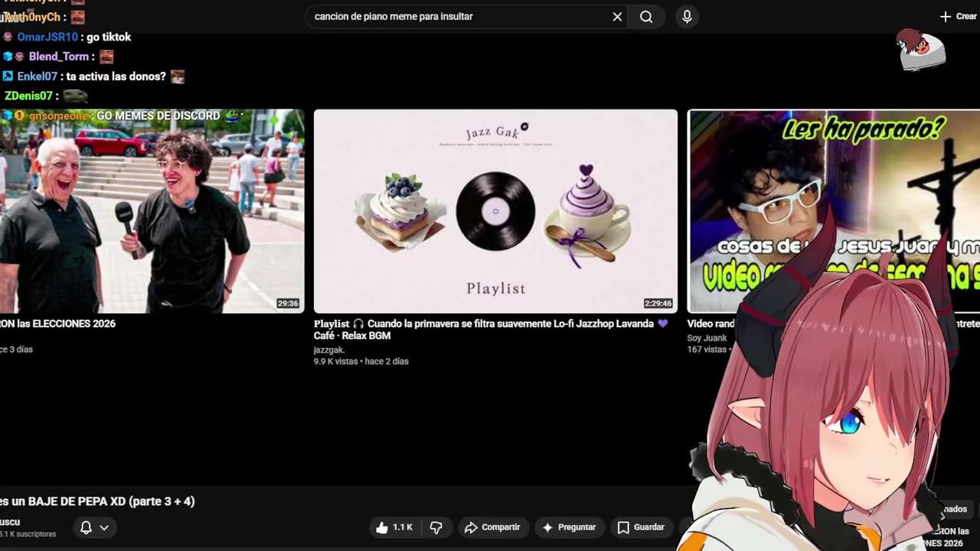This screenshot has height=551, width=980.
Task: Open the Lo-fi Jazzhop Lavanda playlist title
Action: click(491, 329)
